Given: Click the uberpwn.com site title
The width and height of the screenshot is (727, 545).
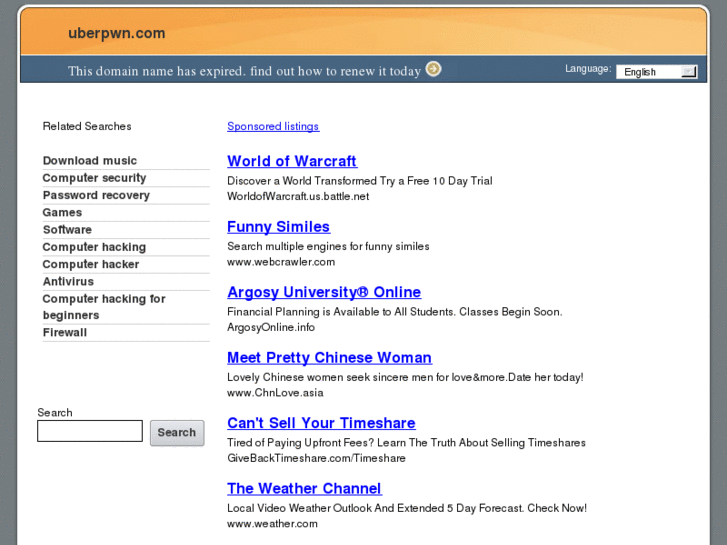Looking at the screenshot, I should (117, 33).
